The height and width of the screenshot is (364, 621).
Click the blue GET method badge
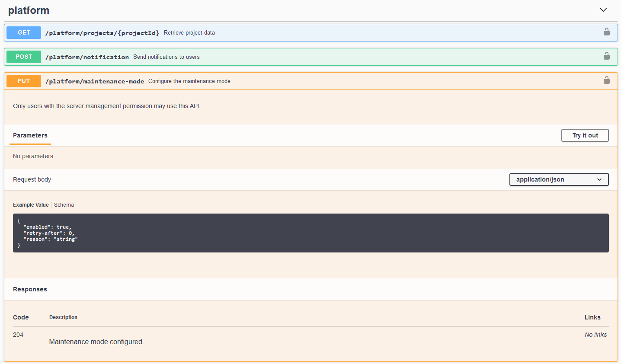[24, 33]
